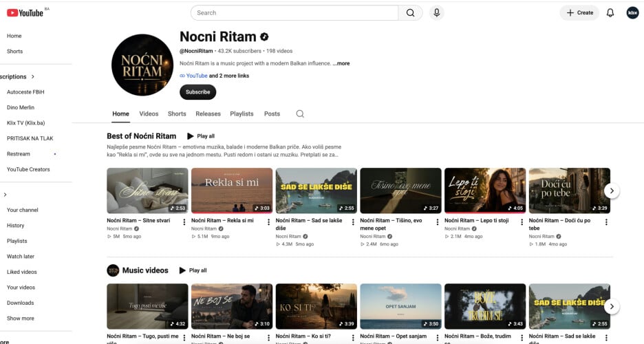644x344 pixels.
Task: Open the Music videos section title
Action: (145, 270)
